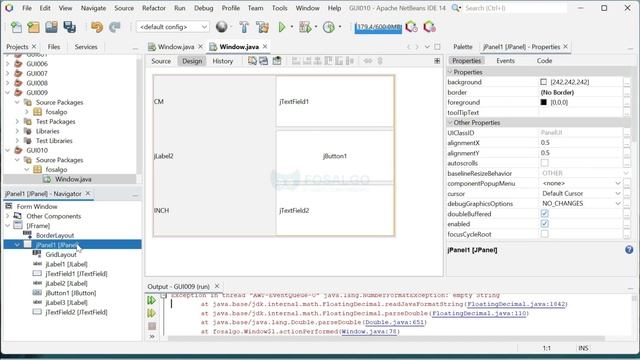Collapse the Other Properties section

coord(450,122)
